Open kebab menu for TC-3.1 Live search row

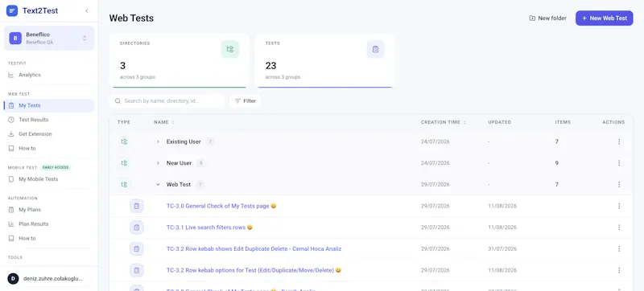coord(619,227)
